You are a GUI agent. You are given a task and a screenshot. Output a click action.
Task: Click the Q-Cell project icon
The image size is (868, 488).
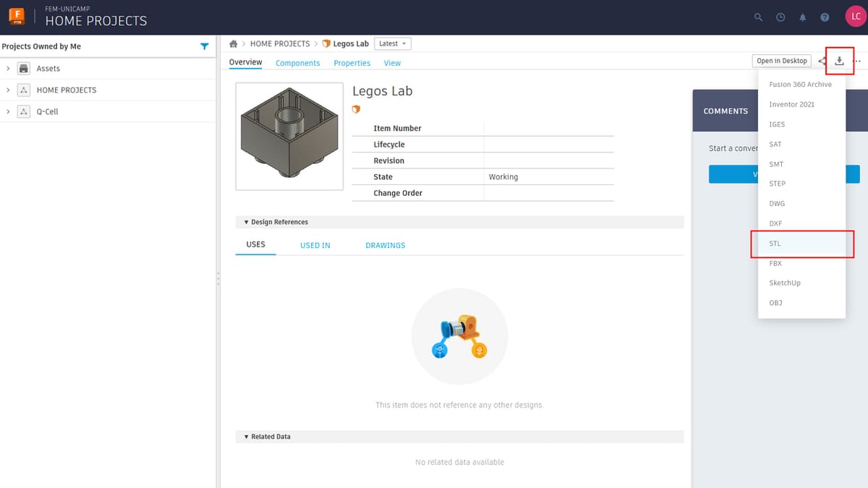24,112
